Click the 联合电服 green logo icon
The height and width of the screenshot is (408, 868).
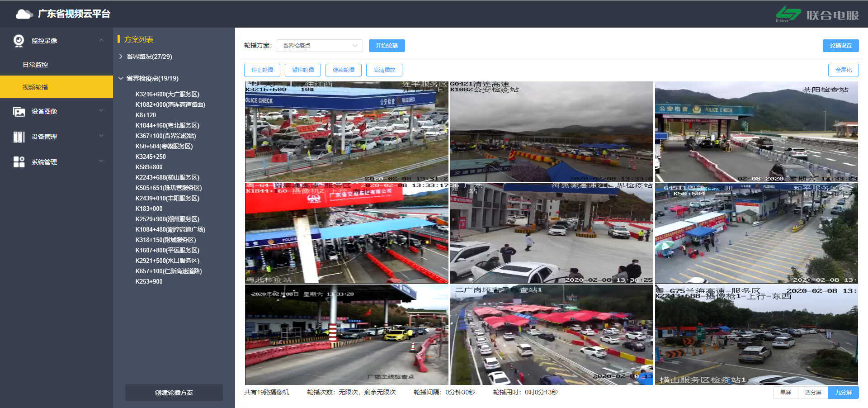coord(788,14)
